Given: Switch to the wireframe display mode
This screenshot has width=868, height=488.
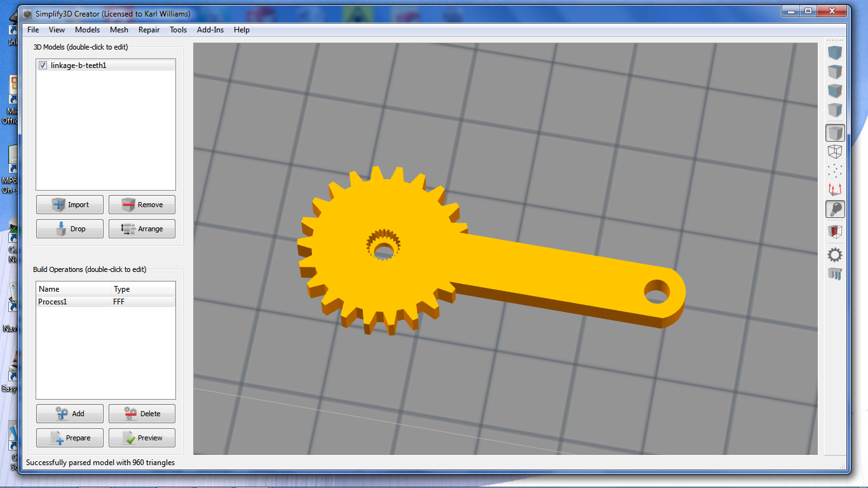Looking at the screenshot, I should point(834,152).
